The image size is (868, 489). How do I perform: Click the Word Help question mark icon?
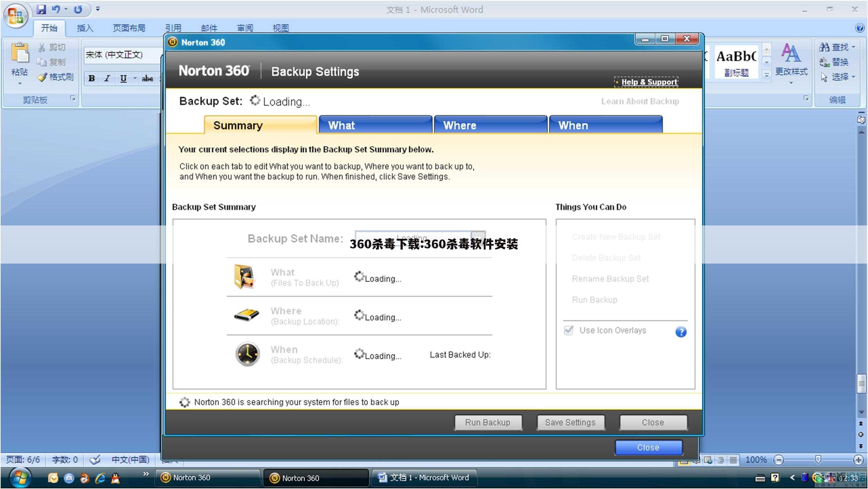coord(859,28)
